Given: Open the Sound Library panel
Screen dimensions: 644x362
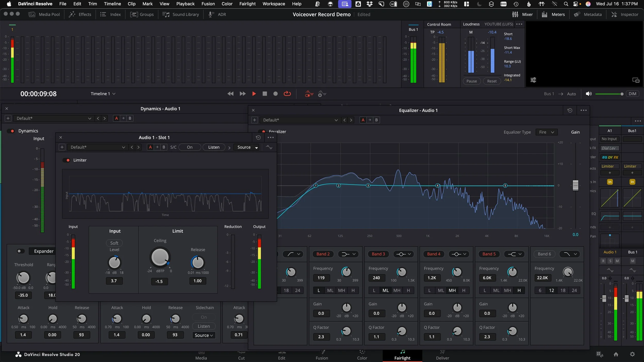Looking at the screenshot, I should click(181, 14).
